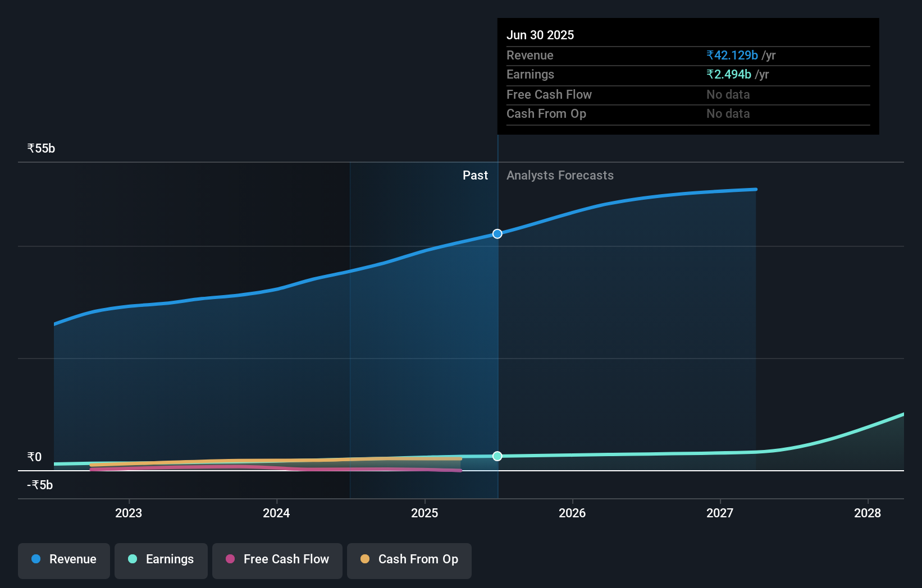Toggle the Cash From Op legend button

pos(409,561)
